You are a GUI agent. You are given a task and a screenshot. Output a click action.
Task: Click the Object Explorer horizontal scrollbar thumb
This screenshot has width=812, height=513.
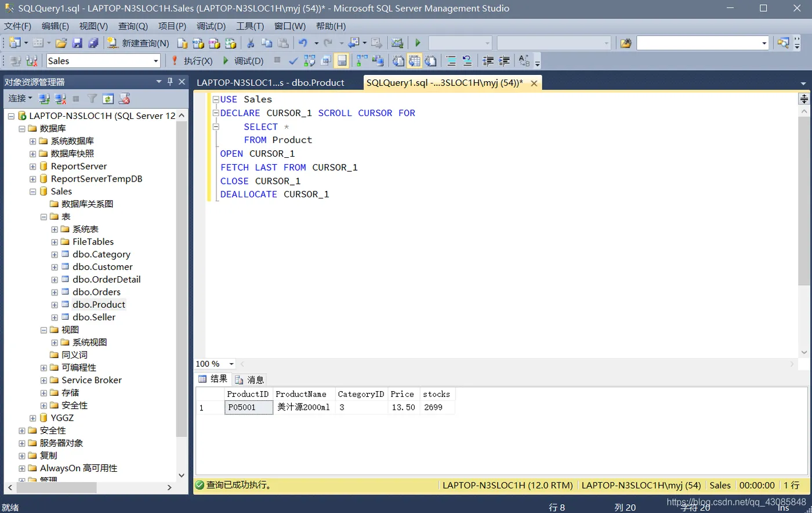[x=56, y=487]
